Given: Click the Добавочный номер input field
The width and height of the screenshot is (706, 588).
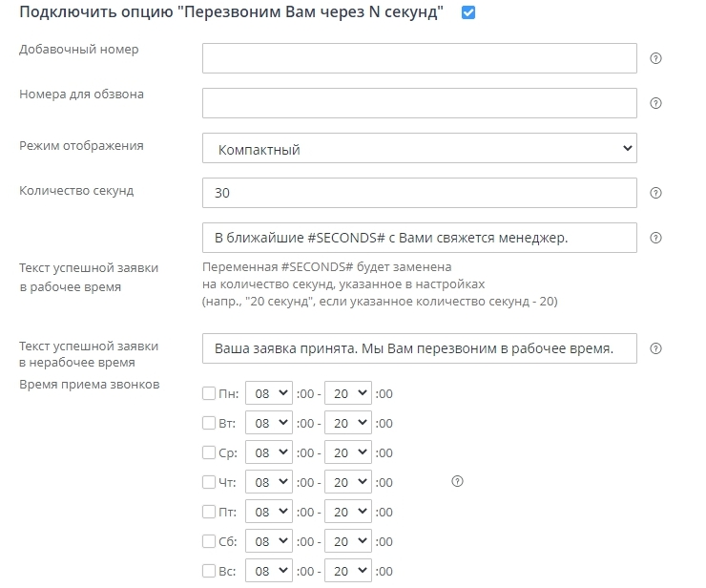Looking at the screenshot, I should coord(420,58).
